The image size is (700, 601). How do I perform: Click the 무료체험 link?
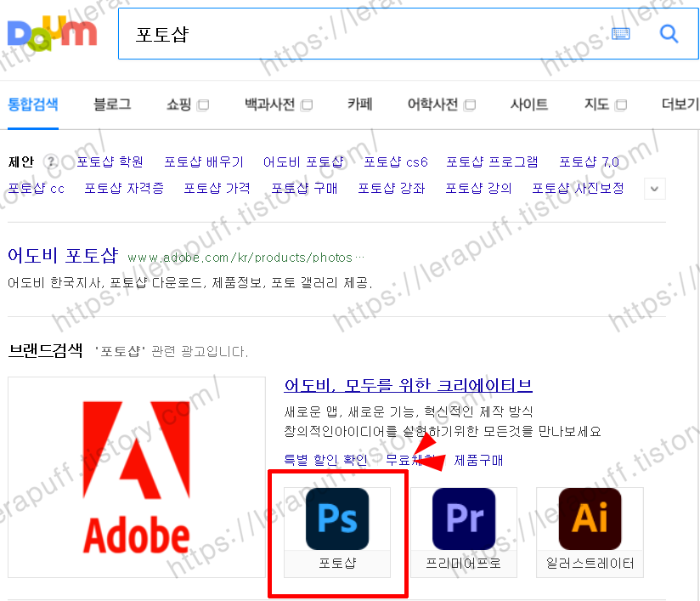coord(410,460)
